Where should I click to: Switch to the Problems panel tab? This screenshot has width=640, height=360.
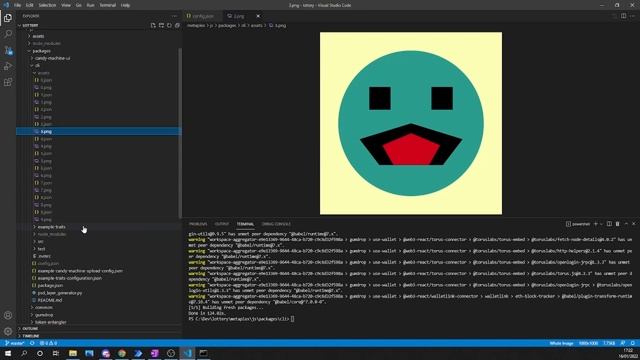[x=198, y=224]
